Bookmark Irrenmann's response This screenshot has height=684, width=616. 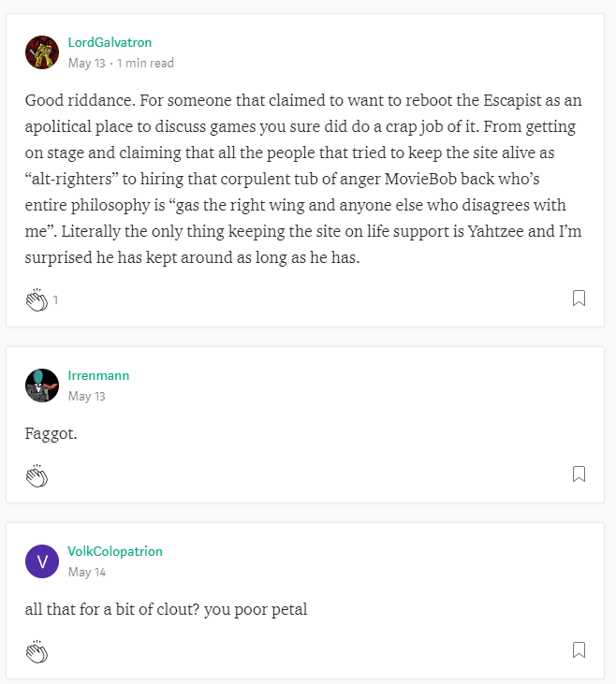pyautogui.click(x=579, y=474)
